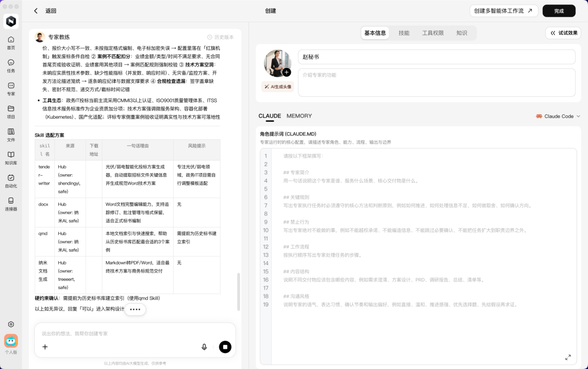Open the 知识库 knowledge base icon
Screen dimensions: 588x369
coord(11,158)
